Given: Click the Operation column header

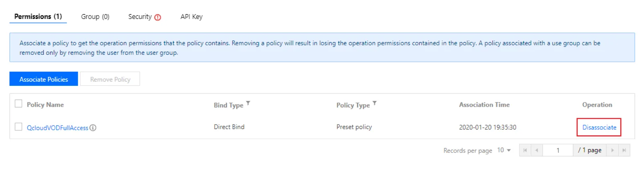Looking at the screenshot, I should tap(597, 105).
